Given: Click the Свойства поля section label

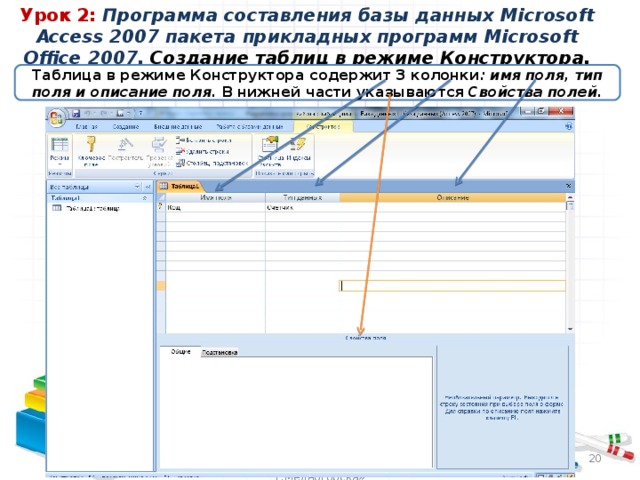Looking at the screenshot, I should coord(366,338).
